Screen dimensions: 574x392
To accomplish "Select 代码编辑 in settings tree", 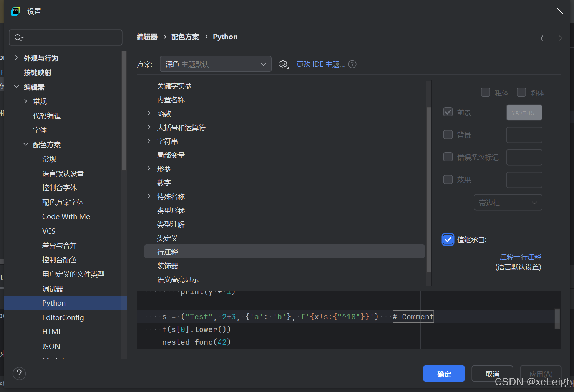I will 47,116.
